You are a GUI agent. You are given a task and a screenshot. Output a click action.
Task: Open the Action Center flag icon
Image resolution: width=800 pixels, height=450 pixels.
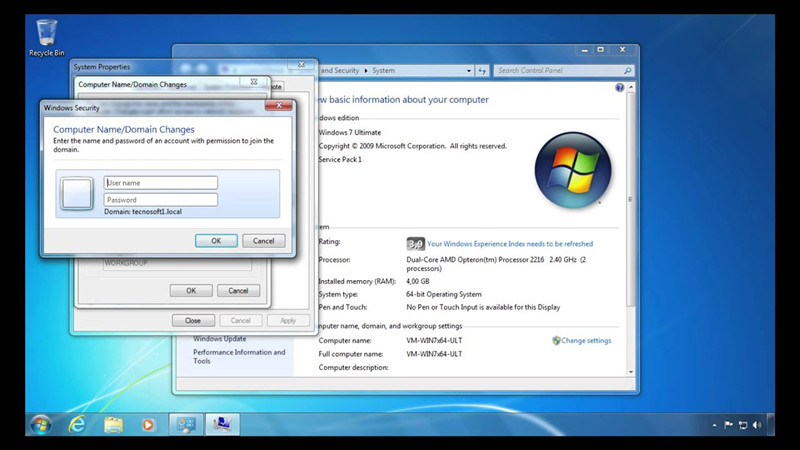728,425
